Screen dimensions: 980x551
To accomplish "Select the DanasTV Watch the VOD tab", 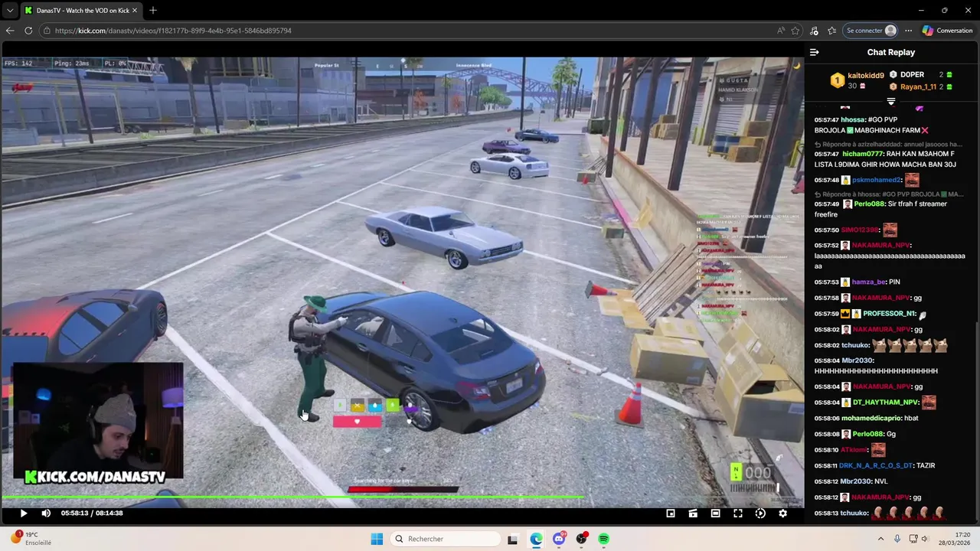I will [82, 10].
